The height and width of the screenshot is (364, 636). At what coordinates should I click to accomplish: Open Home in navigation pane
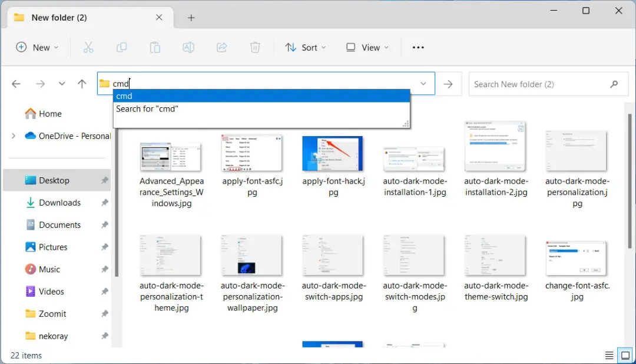pos(43,114)
